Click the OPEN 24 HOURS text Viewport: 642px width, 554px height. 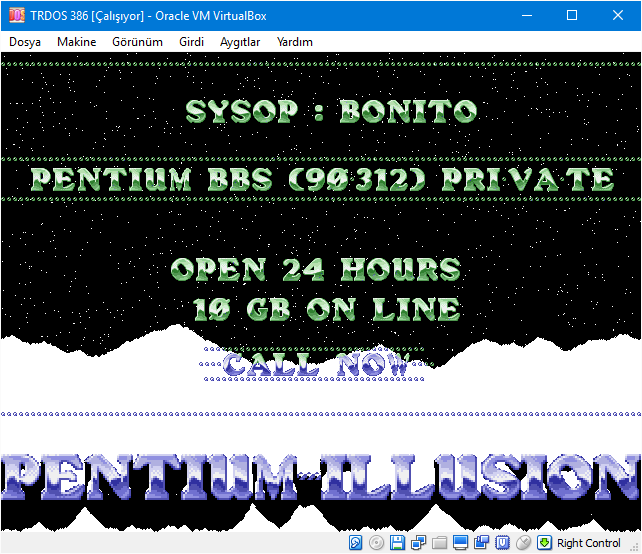pos(316,269)
